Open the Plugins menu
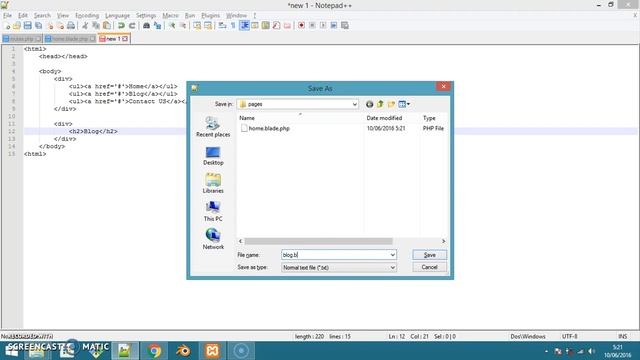Viewport: 640px width, 360px height. 211,16
